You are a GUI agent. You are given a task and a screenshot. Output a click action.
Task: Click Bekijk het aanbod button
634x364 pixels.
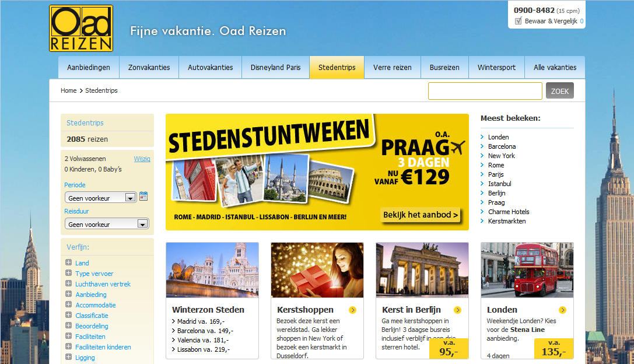coord(421,215)
